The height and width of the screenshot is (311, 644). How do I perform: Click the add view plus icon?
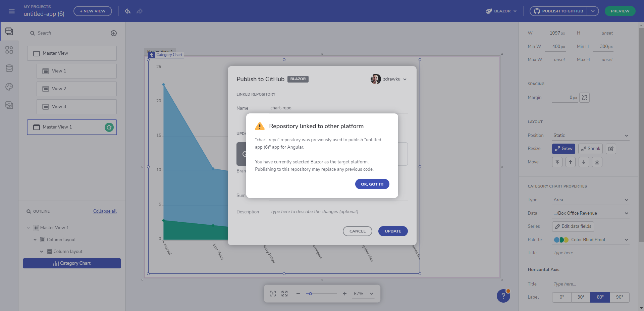(114, 33)
